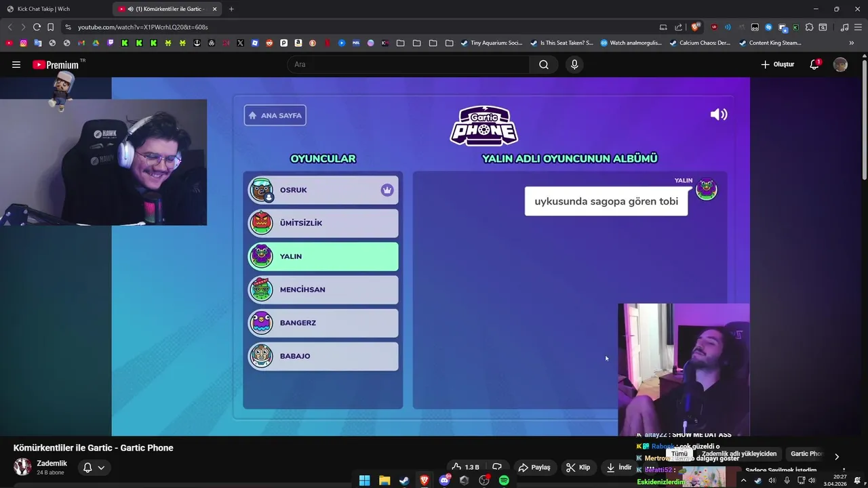The height and width of the screenshot is (488, 868).
Task: Like the video with 1.3 B thumbs-up
Action: [465, 467]
